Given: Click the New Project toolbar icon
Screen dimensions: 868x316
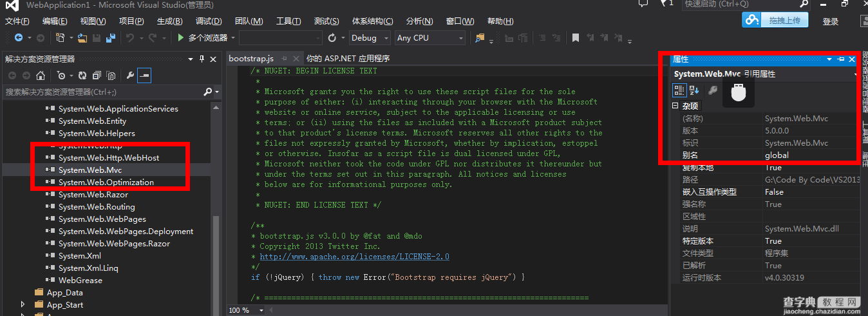Looking at the screenshot, I should click(x=61, y=38).
